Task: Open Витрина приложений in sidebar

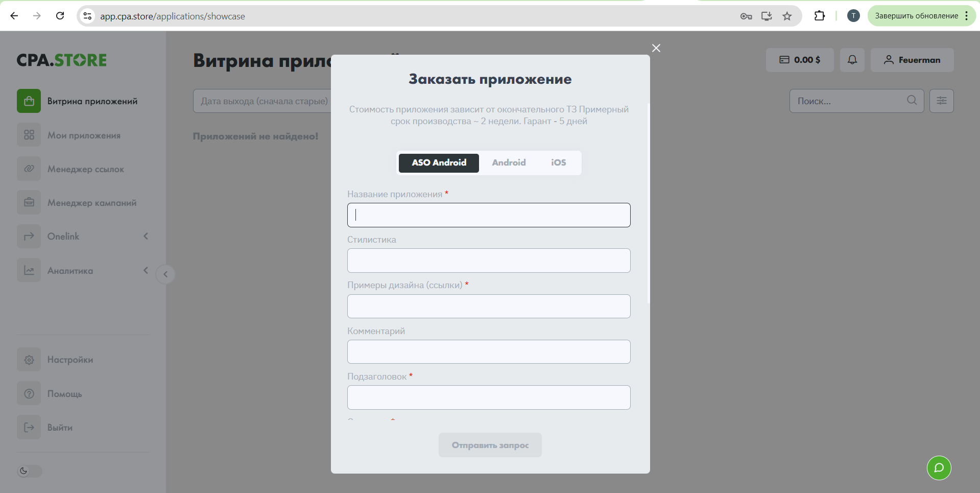Action: [x=83, y=101]
